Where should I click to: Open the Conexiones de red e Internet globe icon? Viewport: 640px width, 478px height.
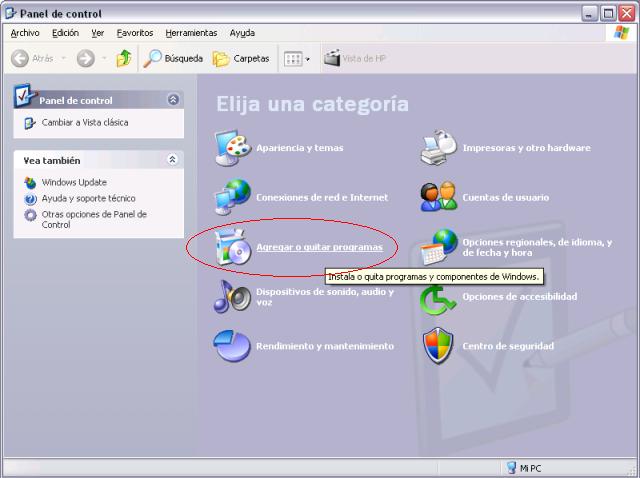(x=233, y=197)
